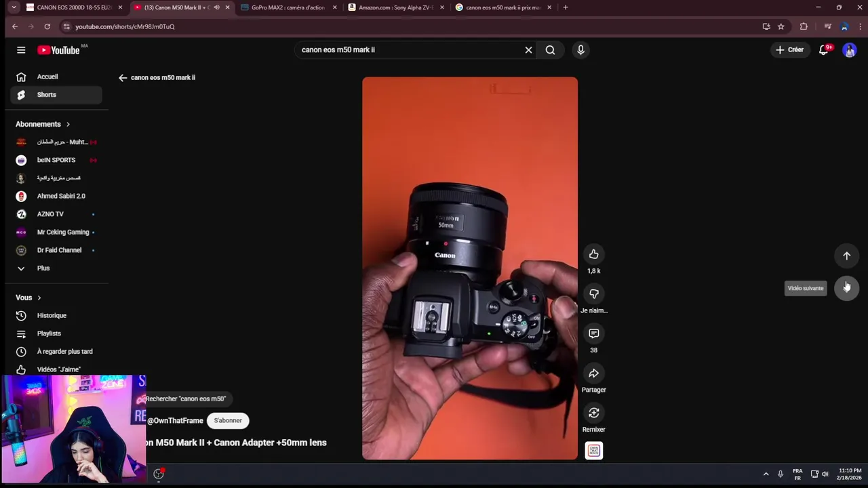Click the browser address bar URL
The height and width of the screenshot is (488, 868).
[x=125, y=26]
